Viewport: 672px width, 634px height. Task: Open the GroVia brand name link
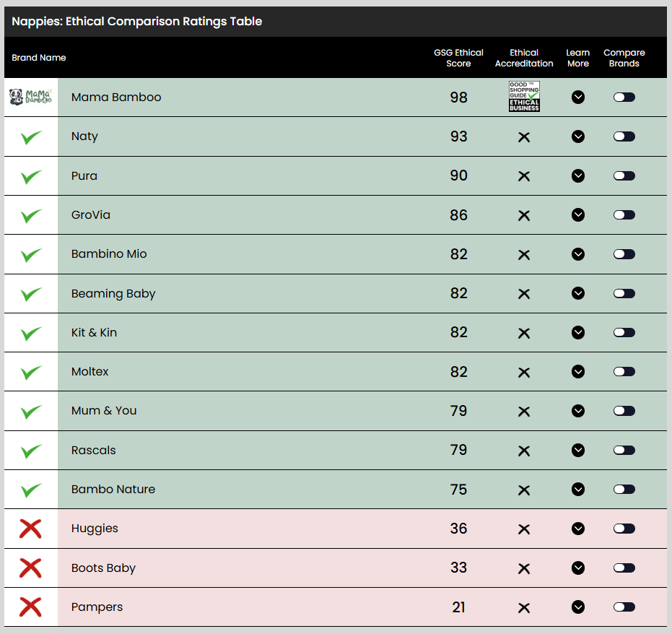[x=91, y=215]
